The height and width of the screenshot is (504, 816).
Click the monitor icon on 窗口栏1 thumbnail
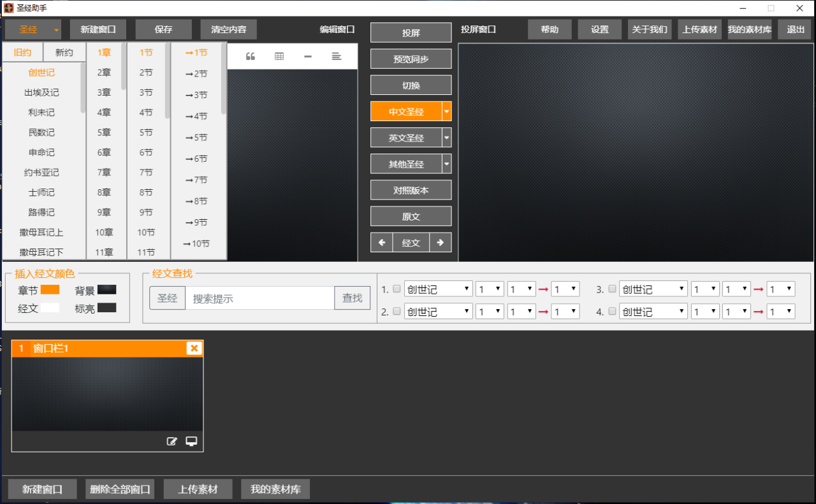(191, 441)
